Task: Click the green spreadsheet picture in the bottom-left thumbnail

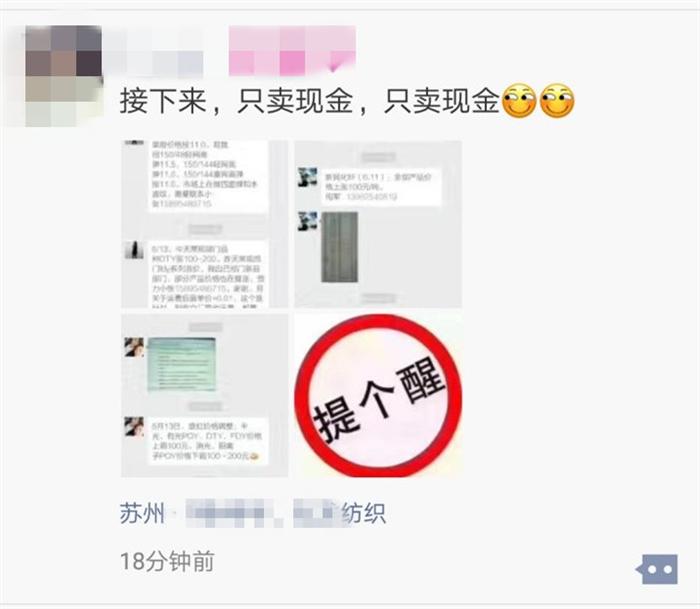Action: click(182, 364)
